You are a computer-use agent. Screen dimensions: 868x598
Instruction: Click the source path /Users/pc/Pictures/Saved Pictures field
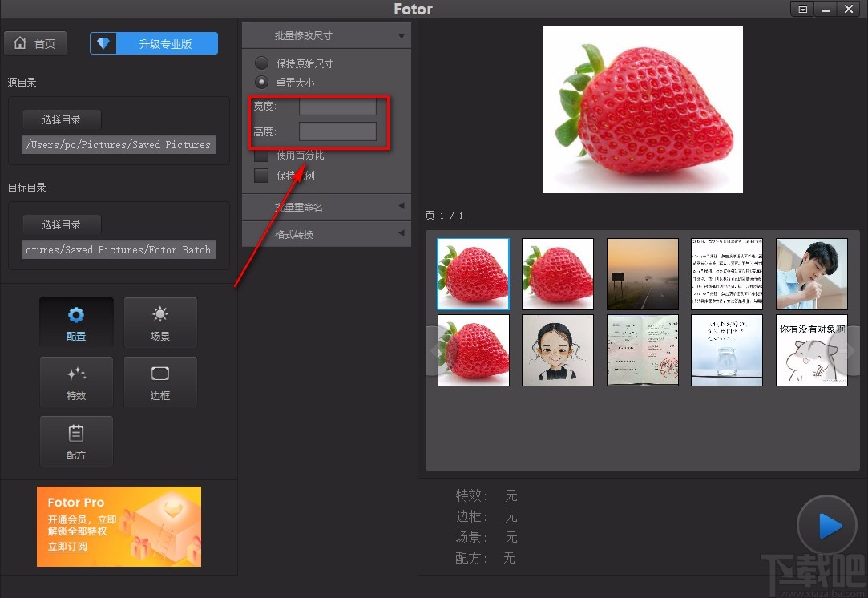119,144
